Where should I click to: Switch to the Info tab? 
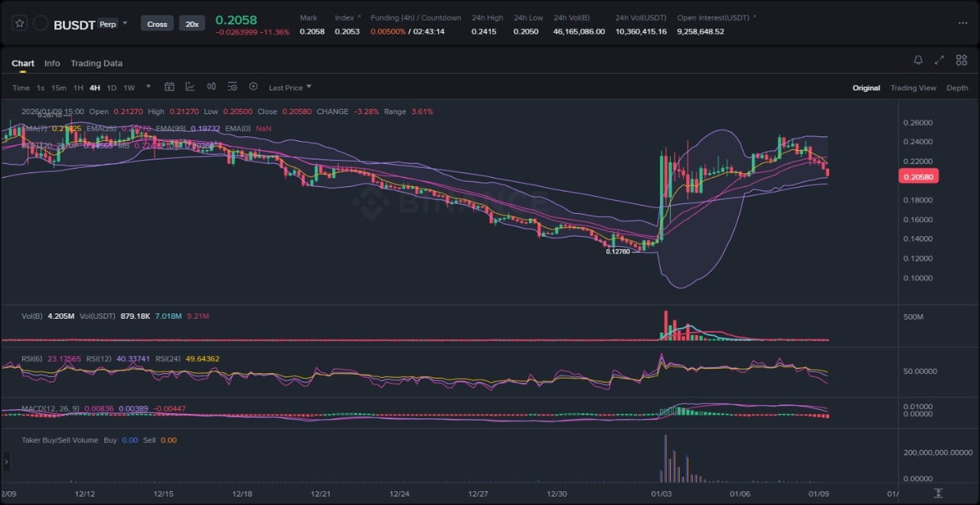[x=52, y=64]
